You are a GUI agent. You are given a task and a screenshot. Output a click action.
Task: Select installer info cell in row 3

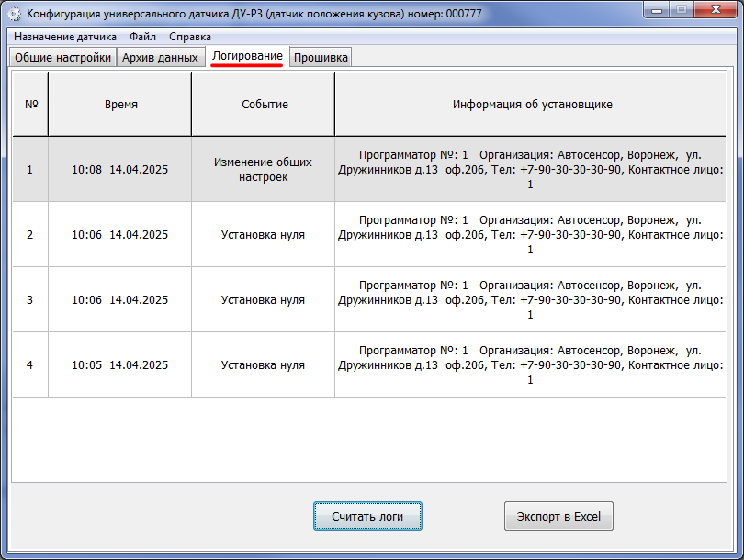click(x=531, y=299)
